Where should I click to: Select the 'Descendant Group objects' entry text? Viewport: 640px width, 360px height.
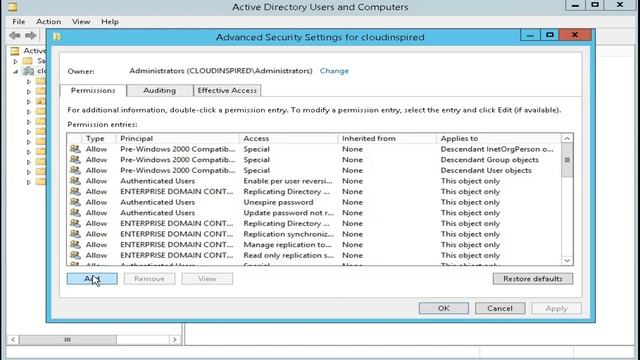(489, 160)
